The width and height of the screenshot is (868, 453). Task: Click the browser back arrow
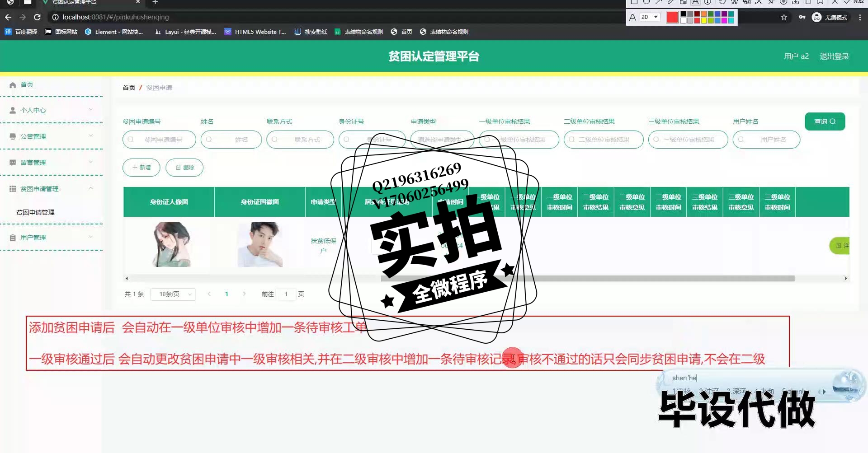[x=8, y=17]
